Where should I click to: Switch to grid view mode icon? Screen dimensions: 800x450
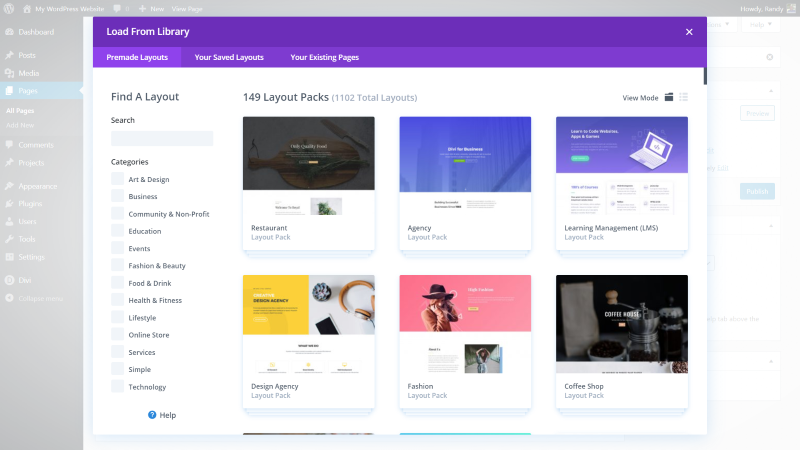[x=669, y=97]
